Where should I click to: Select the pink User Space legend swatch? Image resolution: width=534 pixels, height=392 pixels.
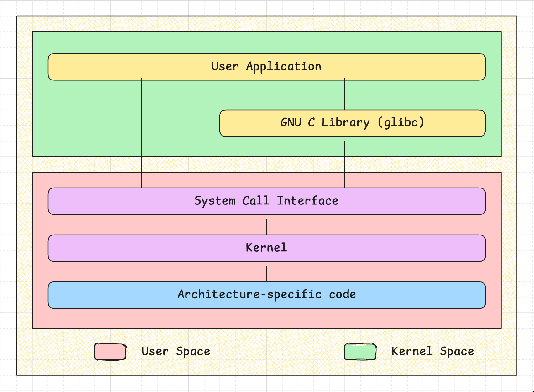click(x=110, y=352)
